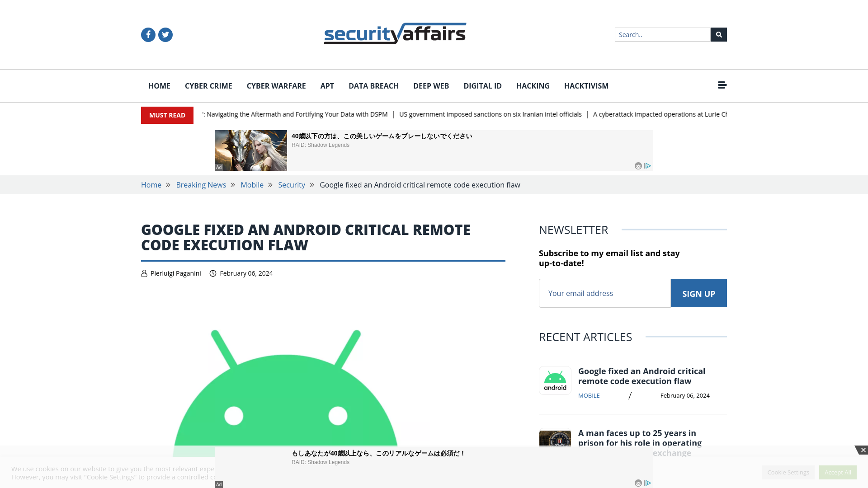Click into the email address input field
This screenshot has height=488, width=868.
[x=604, y=292]
